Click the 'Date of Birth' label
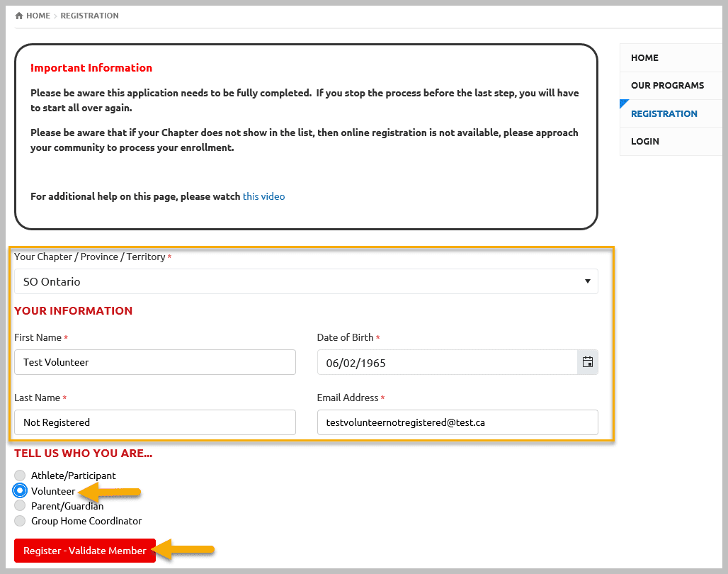Screen dimensions: 728x574 point(345,337)
